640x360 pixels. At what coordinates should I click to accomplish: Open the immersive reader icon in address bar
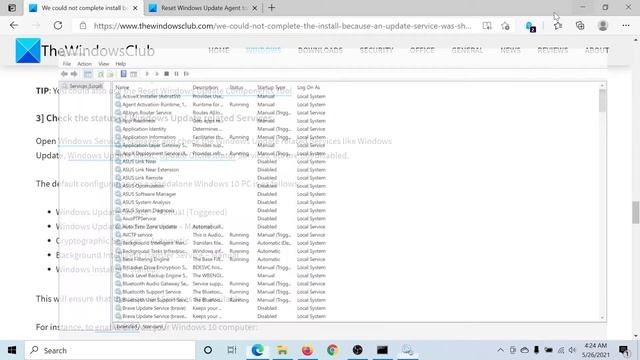[x=487, y=26]
